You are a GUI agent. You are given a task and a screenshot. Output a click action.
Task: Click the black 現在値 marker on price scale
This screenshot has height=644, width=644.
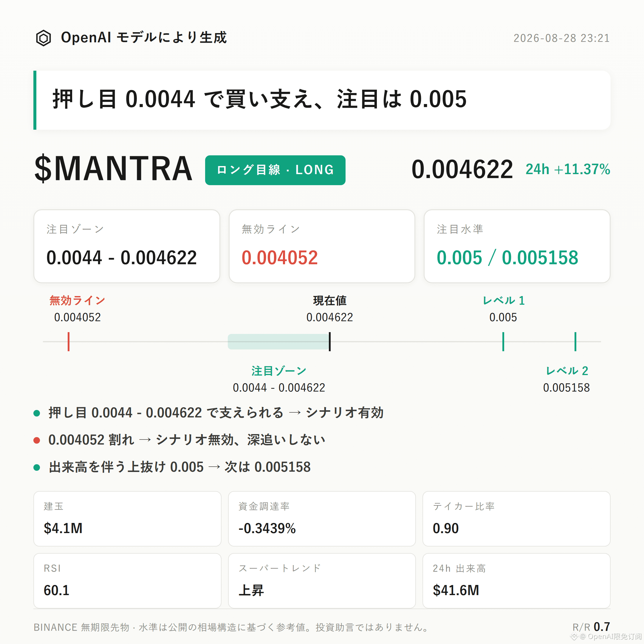pos(330,341)
